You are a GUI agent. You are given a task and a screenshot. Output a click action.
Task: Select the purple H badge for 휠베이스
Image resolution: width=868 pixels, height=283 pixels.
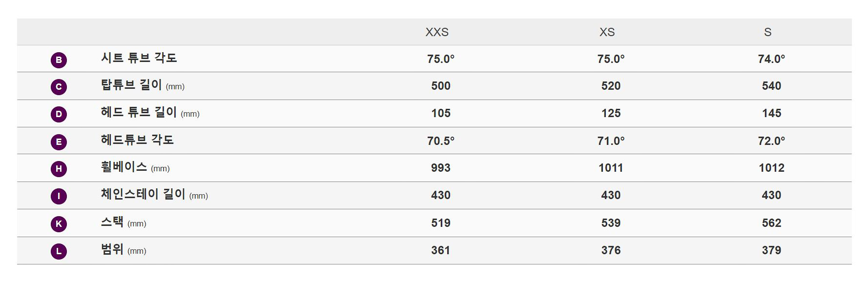click(x=59, y=169)
